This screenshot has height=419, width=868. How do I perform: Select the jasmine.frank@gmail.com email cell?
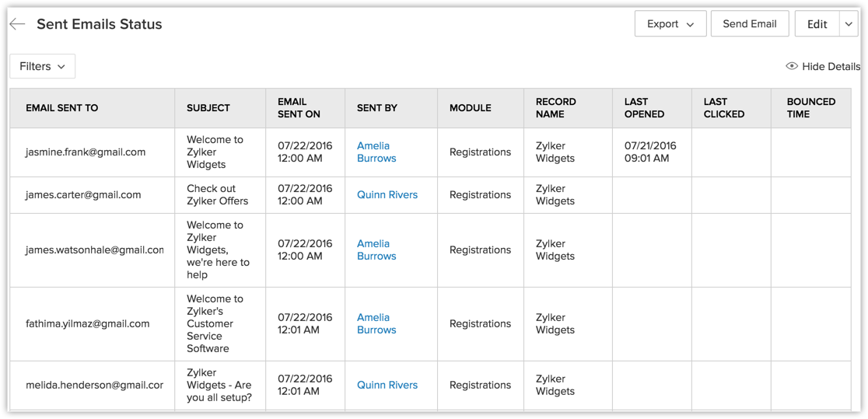pos(86,152)
